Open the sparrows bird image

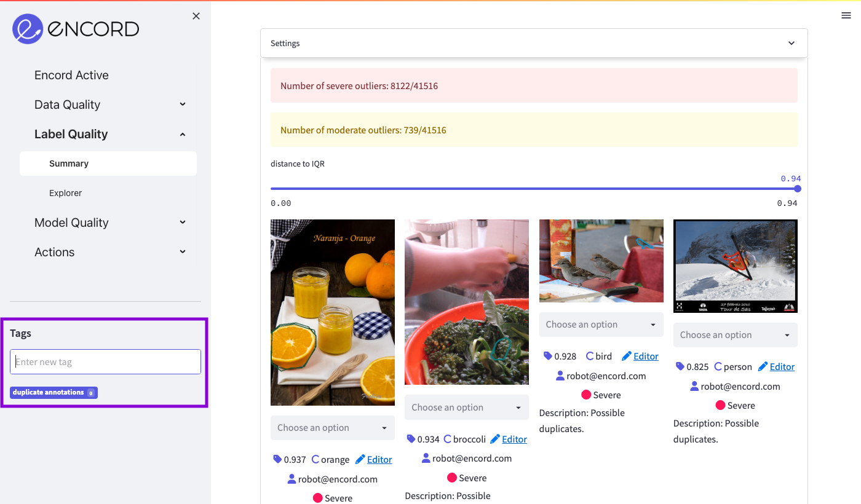coord(601,261)
